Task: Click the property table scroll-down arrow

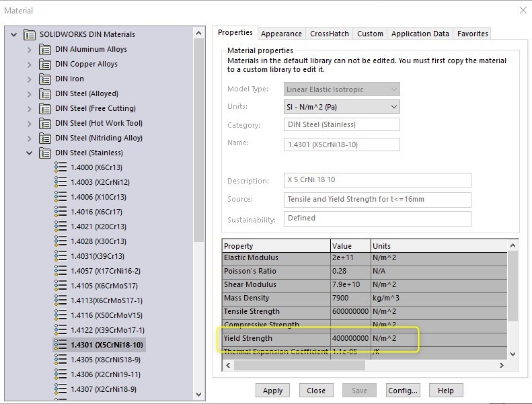Action: tap(513, 354)
